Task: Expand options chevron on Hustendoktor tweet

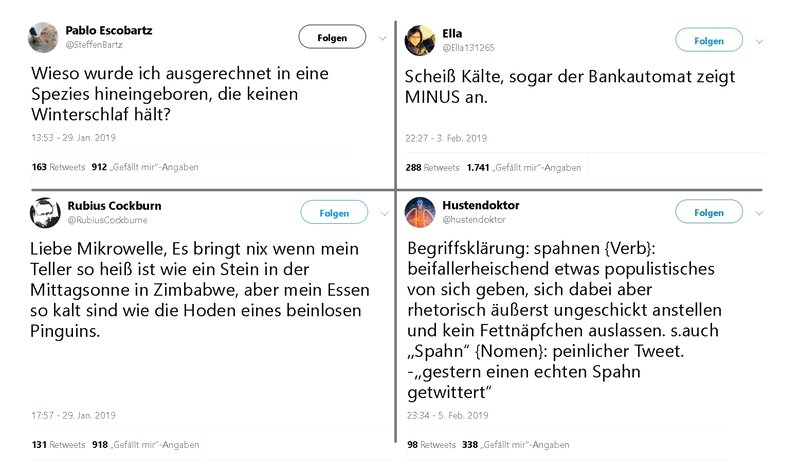Action: click(759, 213)
